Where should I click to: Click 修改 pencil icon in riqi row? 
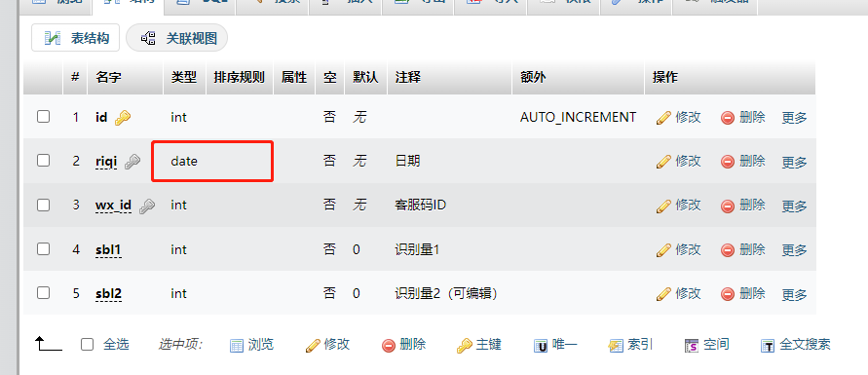point(663,162)
